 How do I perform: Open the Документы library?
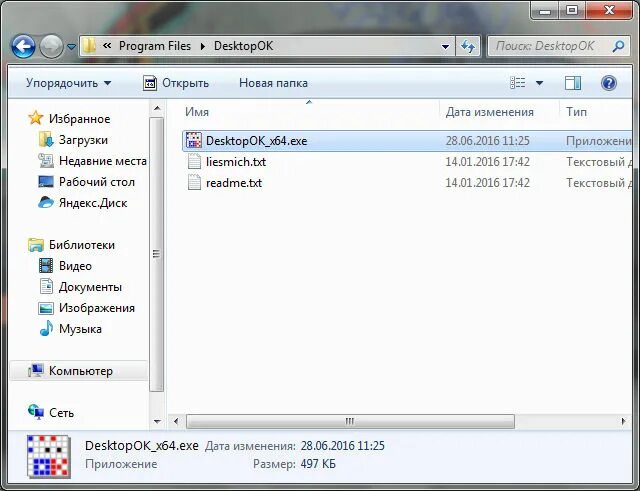point(90,287)
